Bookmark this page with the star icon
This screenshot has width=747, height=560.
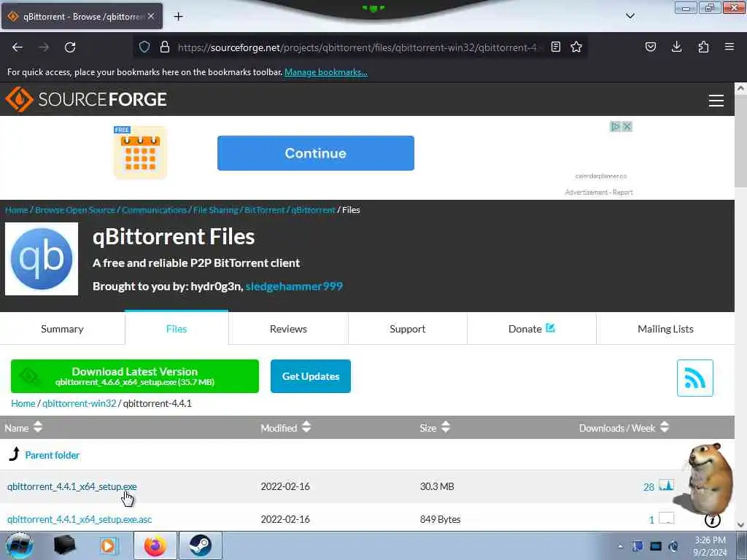[576, 47]
